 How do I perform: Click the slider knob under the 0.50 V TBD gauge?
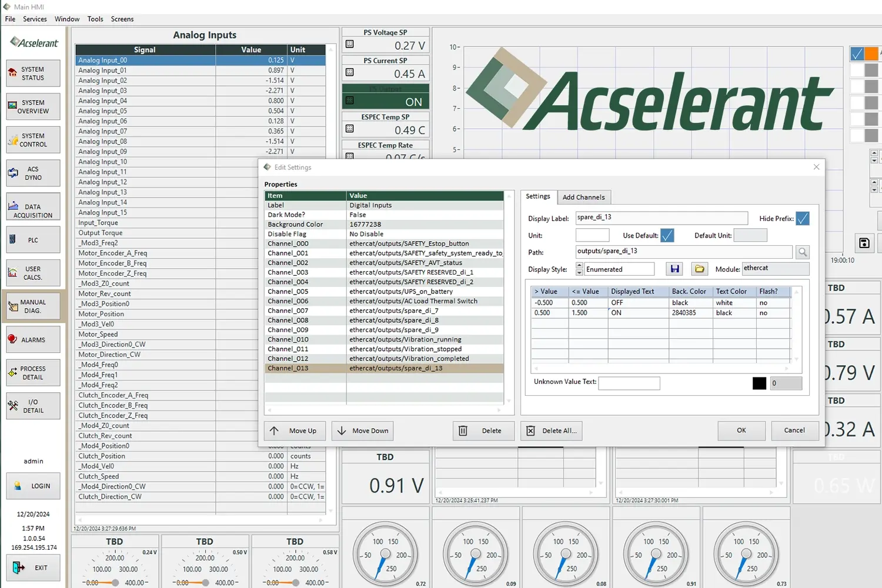(x=205, y=583)
